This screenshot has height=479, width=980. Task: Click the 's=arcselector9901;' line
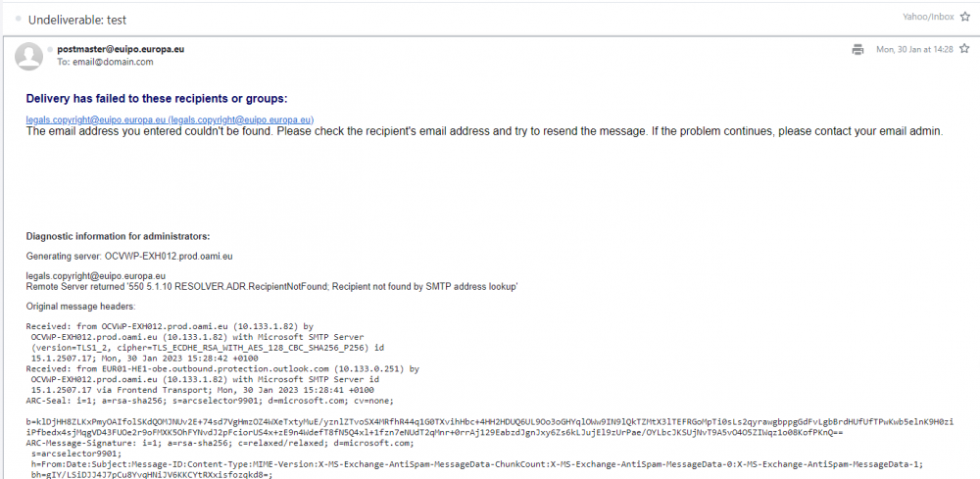tap(76, 454)
